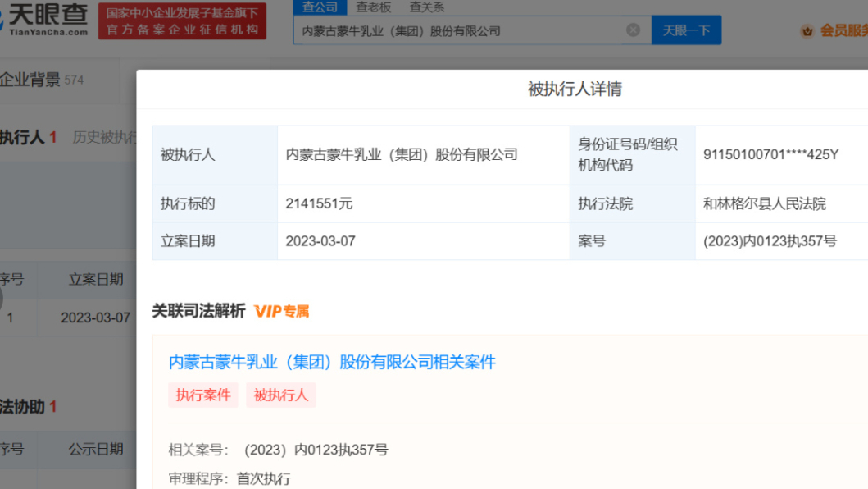The height and width of the screenshot is (489, 868).
Task: Click the red official credit agency banner
Action: (182, 21)
